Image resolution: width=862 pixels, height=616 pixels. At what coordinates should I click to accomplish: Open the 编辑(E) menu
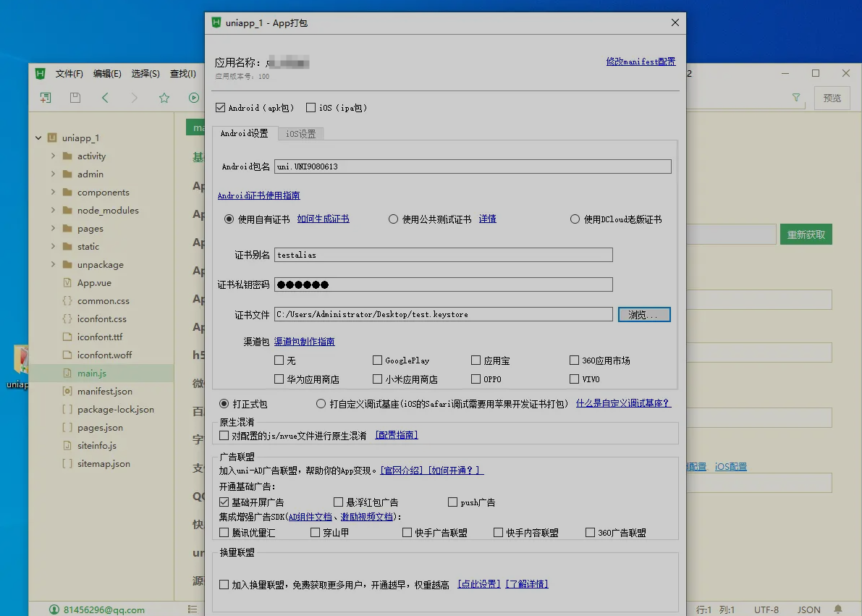(x=107, y=74)
